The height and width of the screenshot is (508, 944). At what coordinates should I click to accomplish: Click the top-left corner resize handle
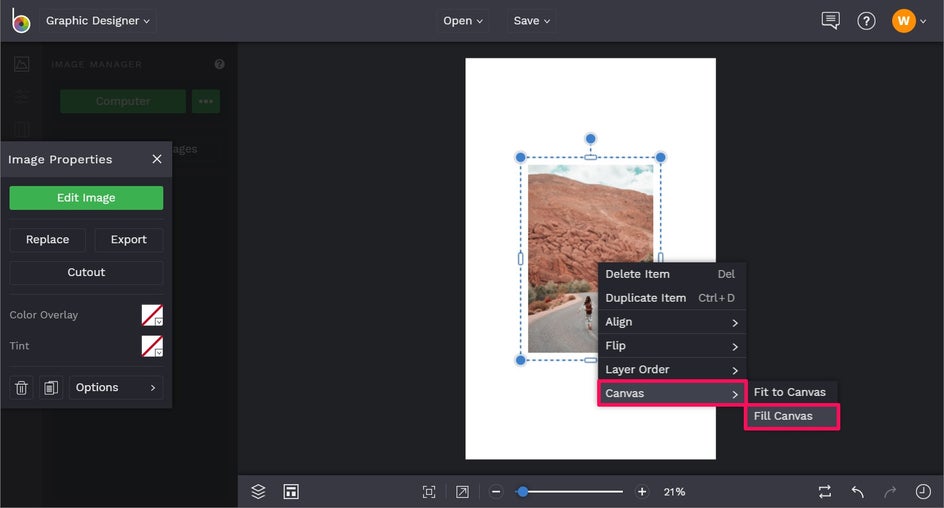point(521,158)
